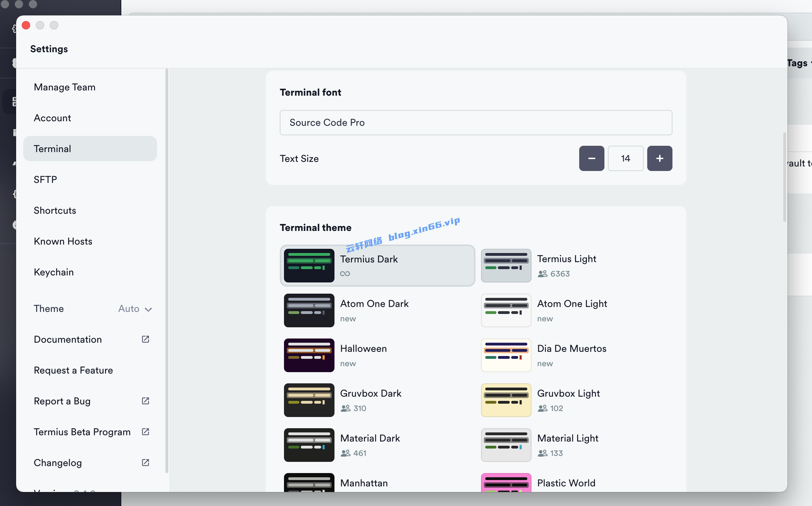
Task: Close the Settings window with red button
Action: (x=26, y=25)
